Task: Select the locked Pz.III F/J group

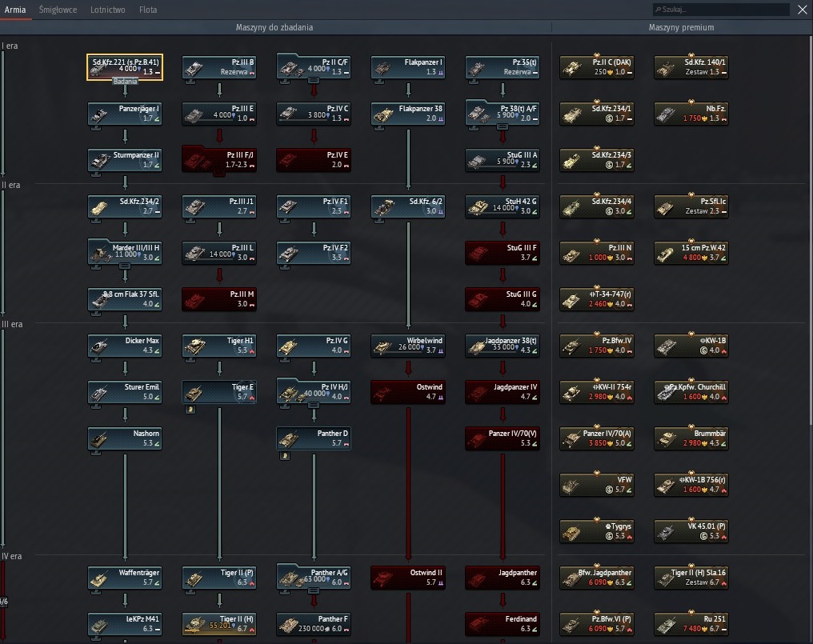Action: 219,160
